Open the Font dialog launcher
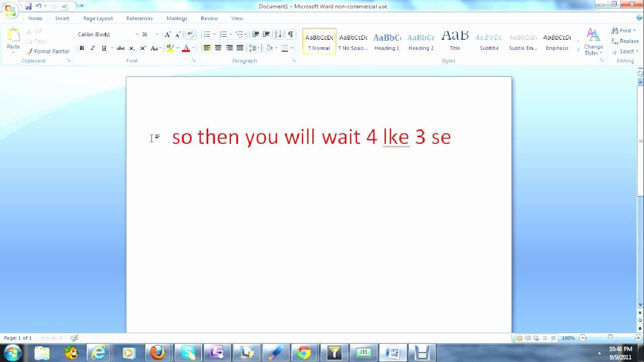The width and height of the screenshot is (644, 362). 194,61
